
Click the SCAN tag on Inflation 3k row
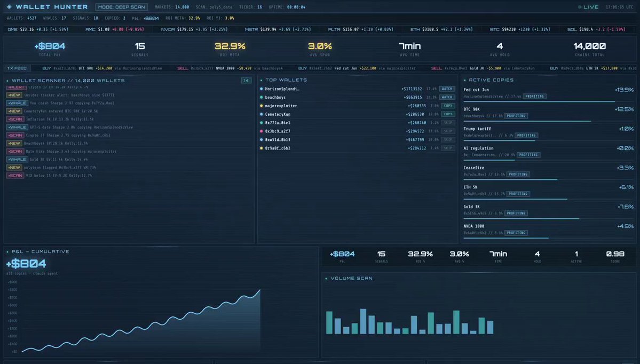coord(15,119)
